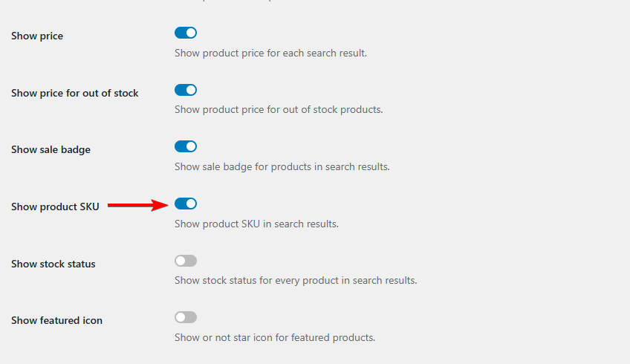Turn off Show price for out of stock
630x364 pixels.
(186, 90)
